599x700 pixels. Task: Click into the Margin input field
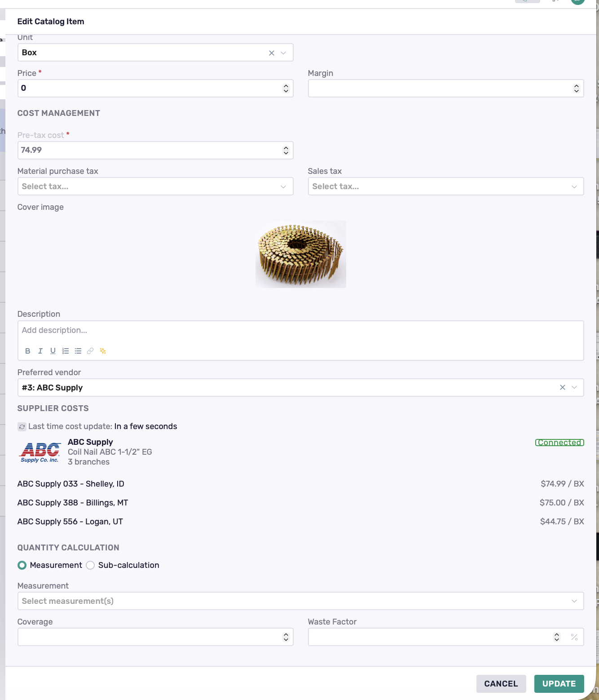(x=446, y=89)
